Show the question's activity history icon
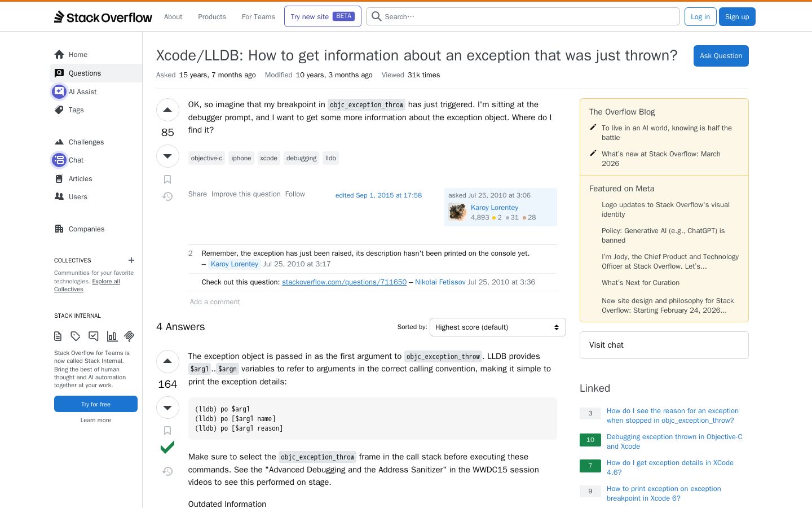This screenshot has height=508, width=812. [167, 196]
